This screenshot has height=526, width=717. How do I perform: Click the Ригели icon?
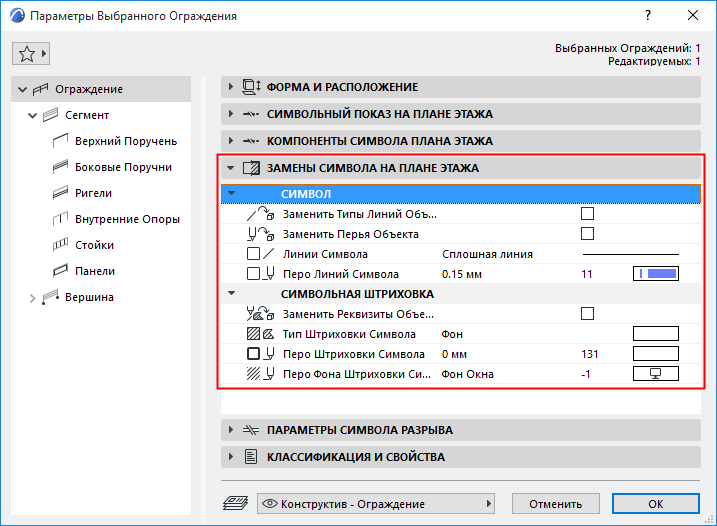point(60,193)
